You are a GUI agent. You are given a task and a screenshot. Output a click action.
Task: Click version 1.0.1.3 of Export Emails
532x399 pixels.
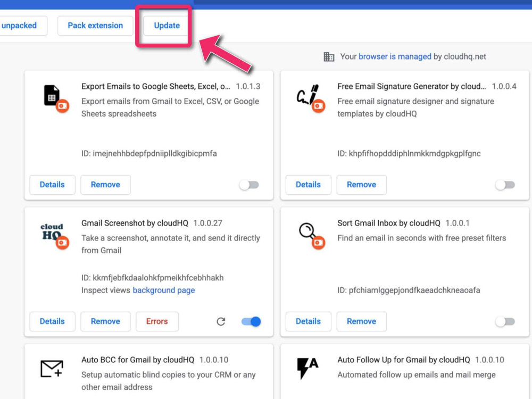click(248, 86)
